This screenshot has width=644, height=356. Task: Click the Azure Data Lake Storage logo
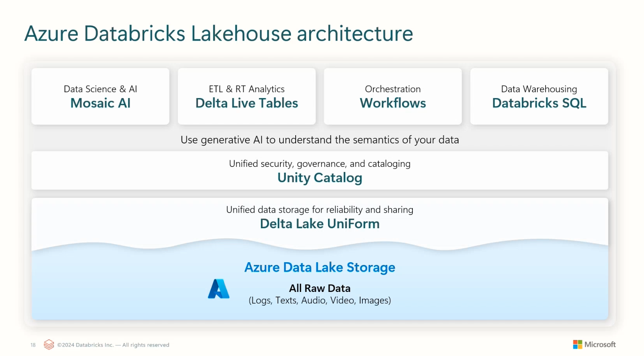(x=219, y=289)
